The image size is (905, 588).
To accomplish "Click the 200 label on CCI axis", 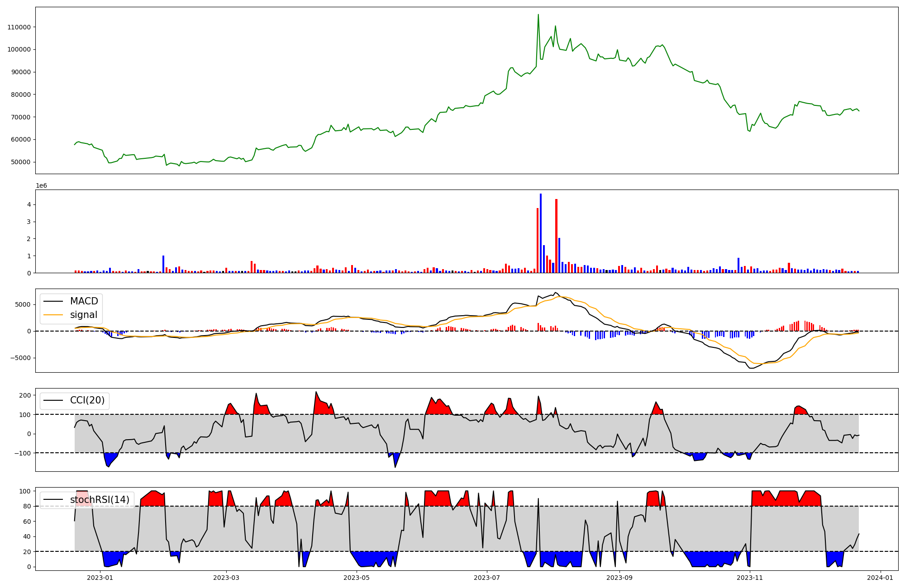I will tap(25, 395).
